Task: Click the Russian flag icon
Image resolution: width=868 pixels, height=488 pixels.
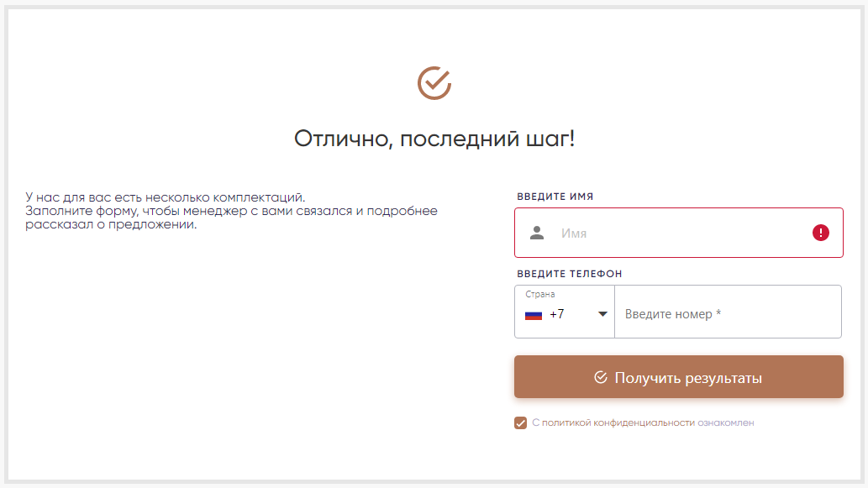Action: [x=533, y=315]
